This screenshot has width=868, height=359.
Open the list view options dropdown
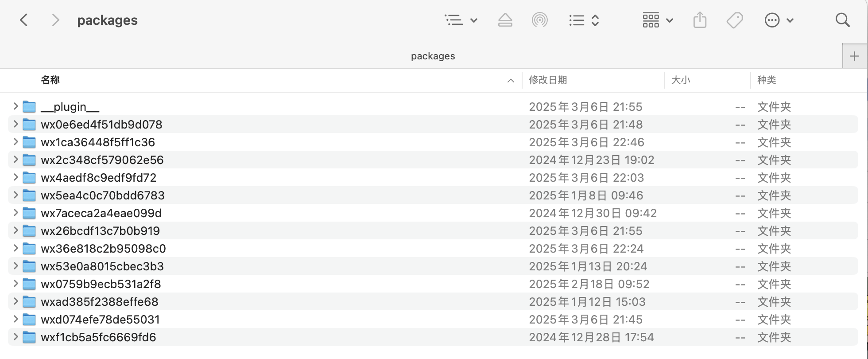pyautogui.click(x=461, y=20)
